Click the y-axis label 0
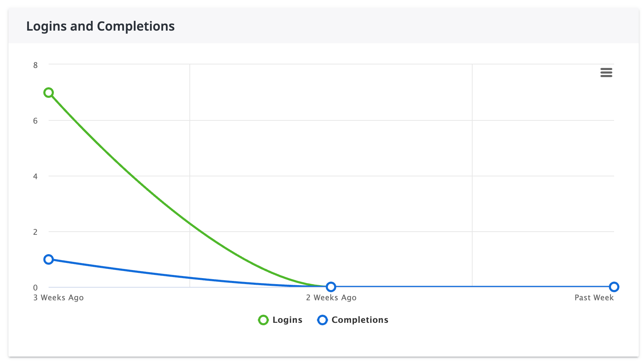The height and width of the screenshot is (364, 643). click(x=35, y=288)
